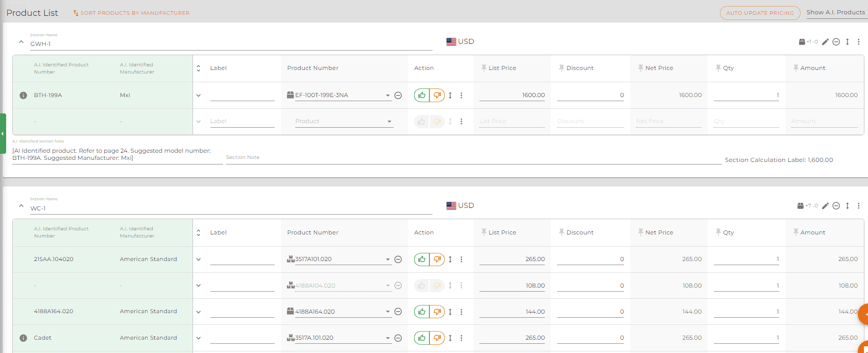Click the move arrows icon on the EF-100T-199E-3NA row
The image size is (868, 353).
coord(450,96)
